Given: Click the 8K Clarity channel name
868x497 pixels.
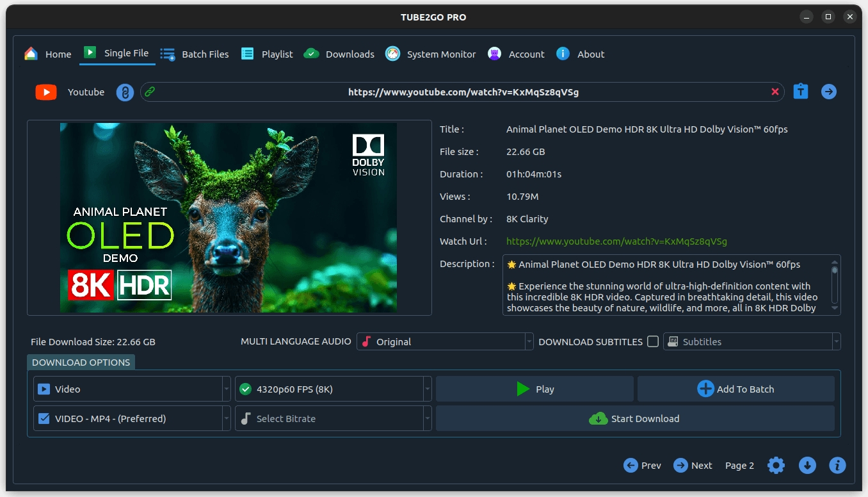Looking at the screenshot, I should click(527, 219).
